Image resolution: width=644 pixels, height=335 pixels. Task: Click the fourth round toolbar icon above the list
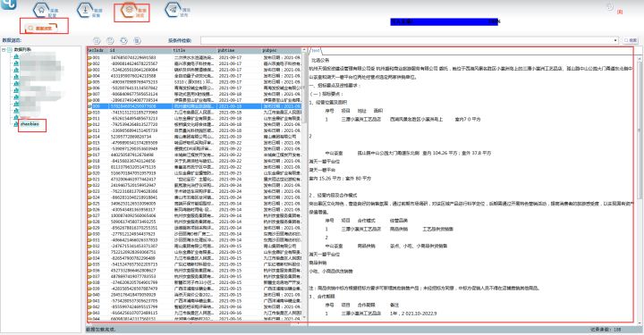point(137,40)
